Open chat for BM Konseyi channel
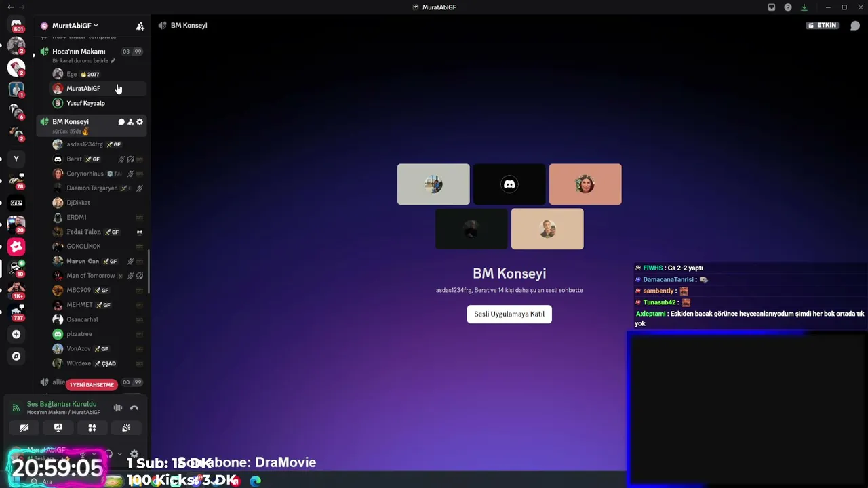 click(x=121, y=122)
